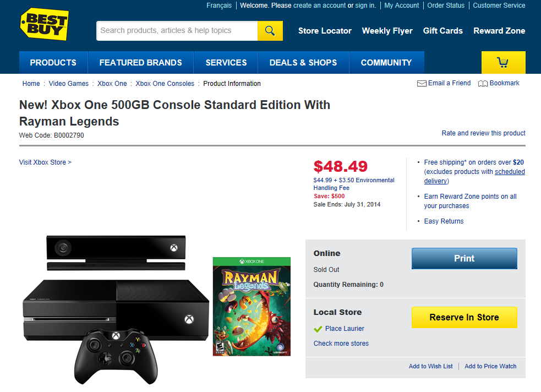Click the Print button

(x=464, y=258)
